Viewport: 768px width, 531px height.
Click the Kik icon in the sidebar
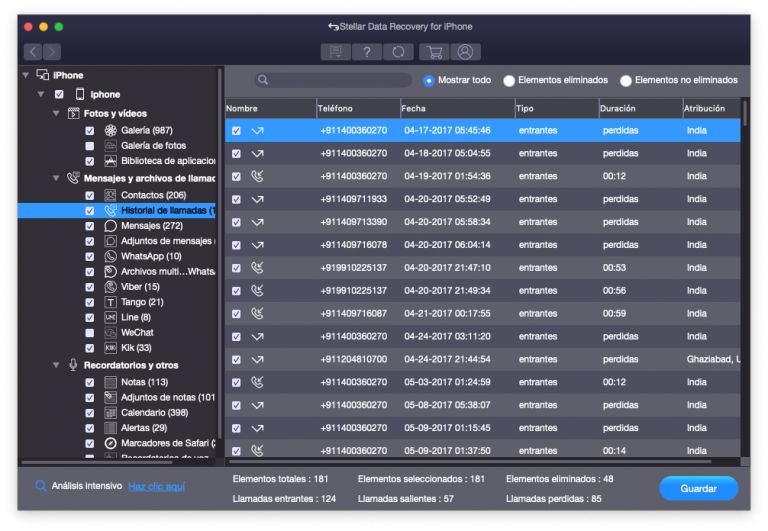click(111, 348)
